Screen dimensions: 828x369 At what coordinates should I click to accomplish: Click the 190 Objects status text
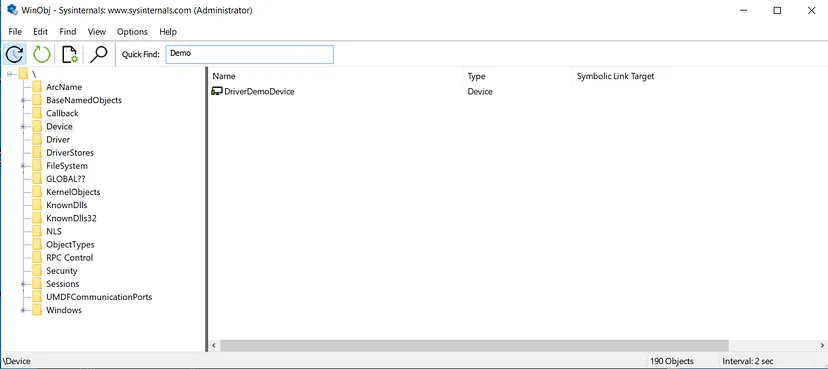coord(672,361)
